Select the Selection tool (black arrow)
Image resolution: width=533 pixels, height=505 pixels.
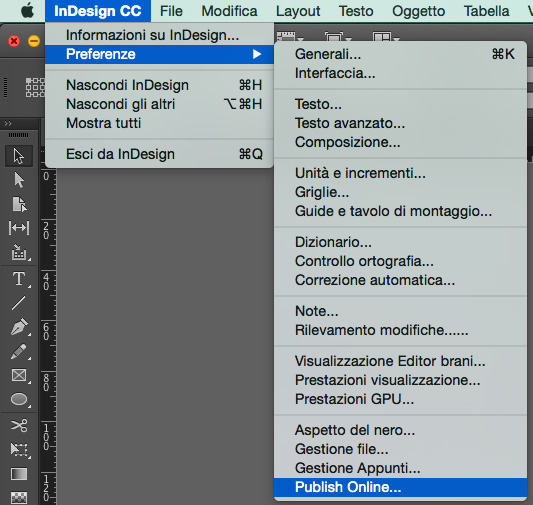coord(19,156)
